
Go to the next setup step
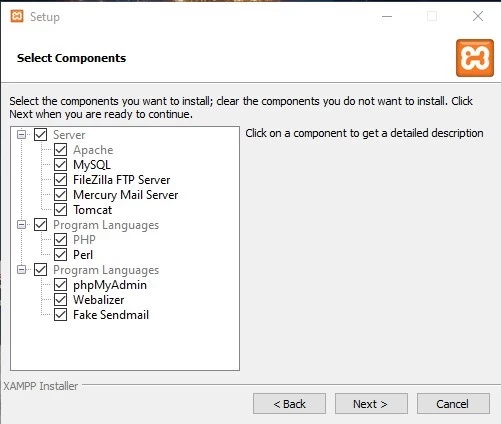[371, 404]
